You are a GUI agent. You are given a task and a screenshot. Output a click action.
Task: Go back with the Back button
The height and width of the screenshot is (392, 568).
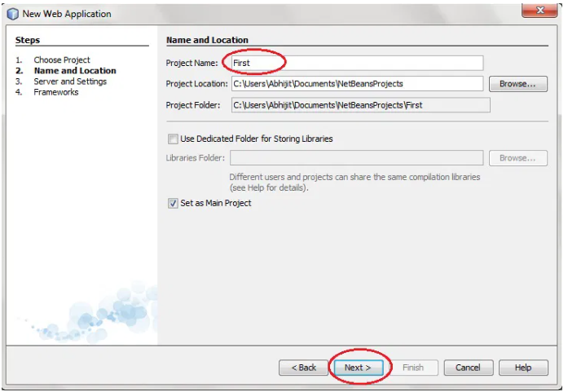click(303, 368)
